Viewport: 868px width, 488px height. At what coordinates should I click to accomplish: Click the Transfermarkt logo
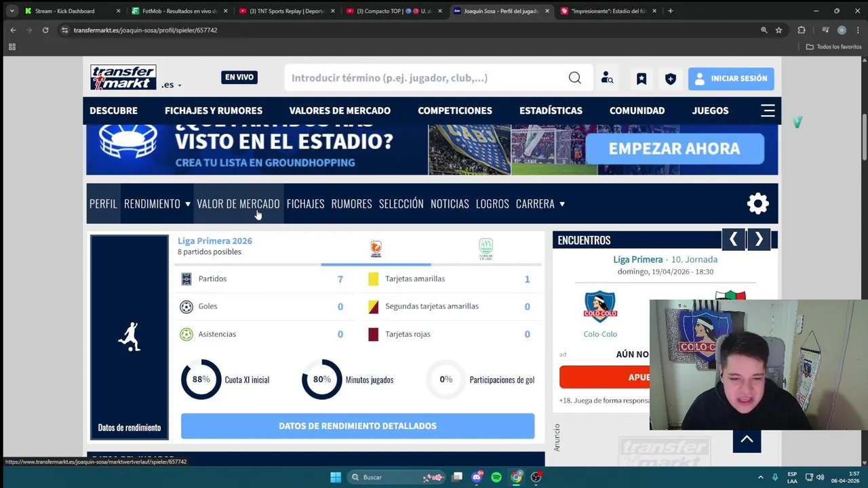[x=123, y=77]
